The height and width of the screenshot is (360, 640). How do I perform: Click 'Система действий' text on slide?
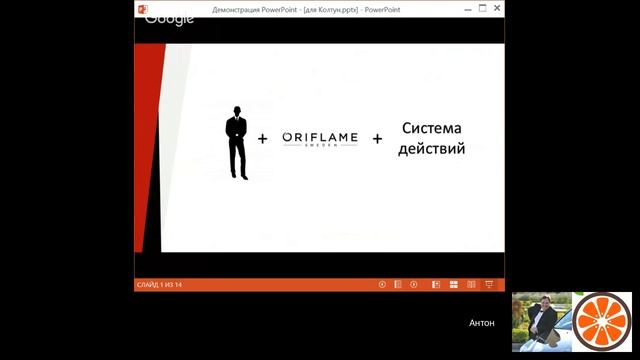coord(431,138)
